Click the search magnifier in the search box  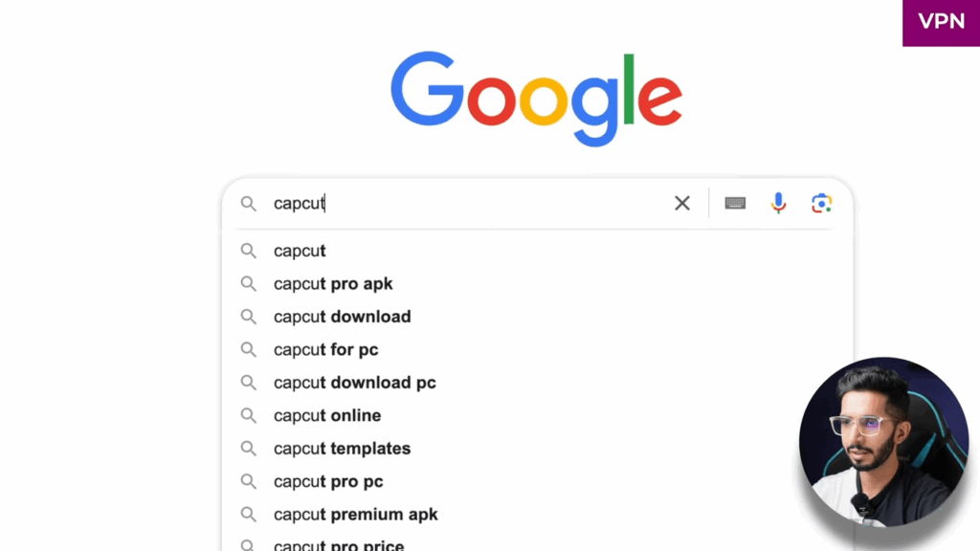click(249, 204)
